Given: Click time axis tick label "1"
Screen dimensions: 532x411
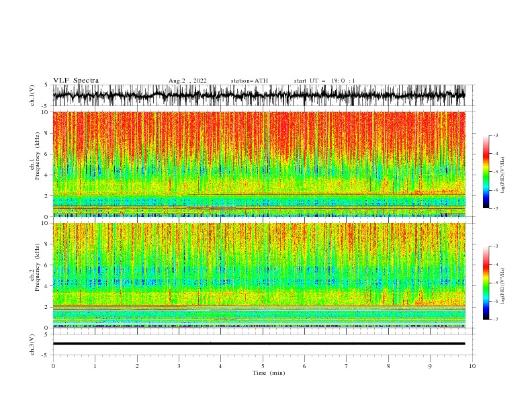Looking at the screenshot, I should (x=95, y=366).
